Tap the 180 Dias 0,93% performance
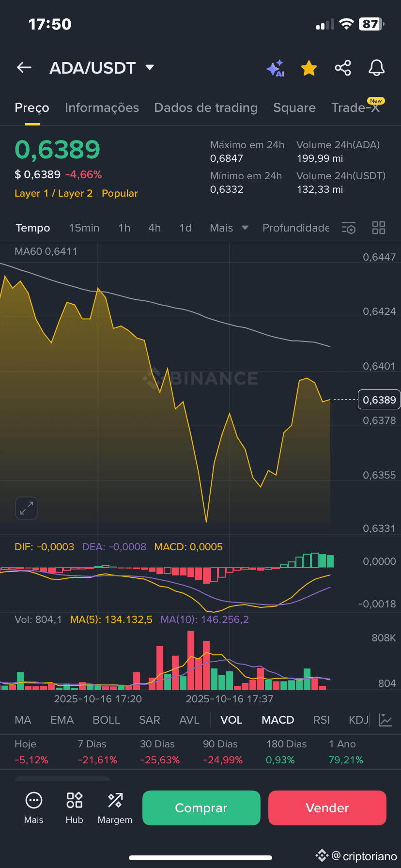Screen dimensions: 401x868 point(287,752)
